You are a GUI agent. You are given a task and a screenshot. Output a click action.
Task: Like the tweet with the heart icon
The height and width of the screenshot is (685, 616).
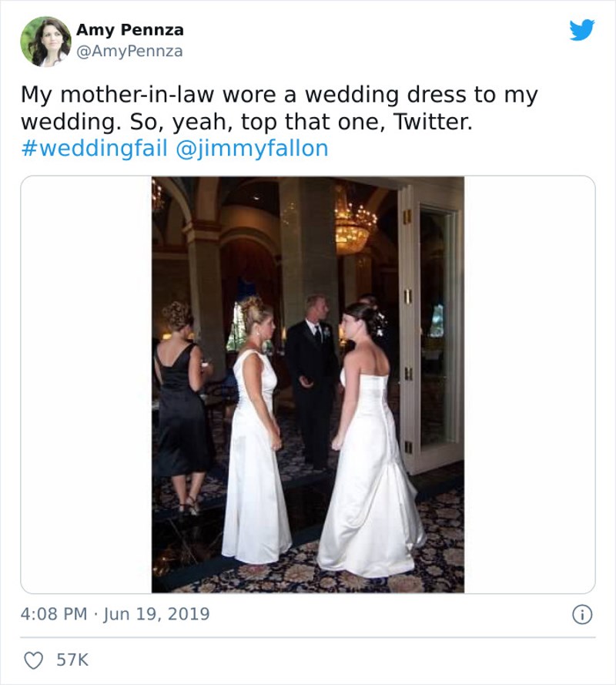(32, 660)
